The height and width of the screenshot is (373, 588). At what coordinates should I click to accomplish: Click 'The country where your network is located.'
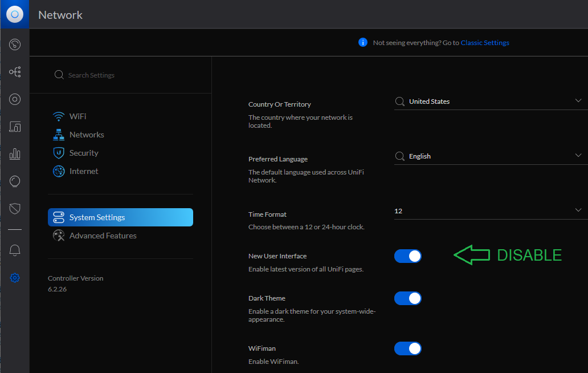pos(300,121)
